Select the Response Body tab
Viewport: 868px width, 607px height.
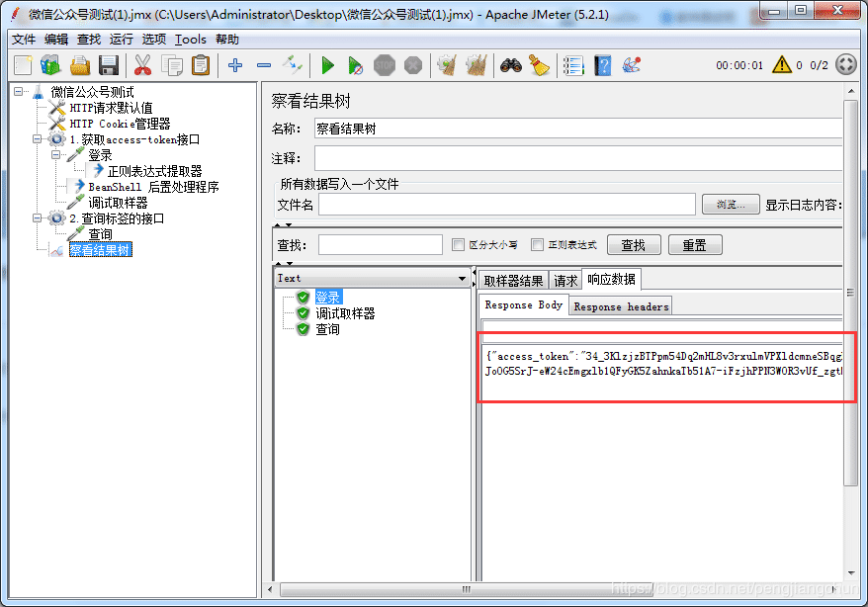coord(523,304)
